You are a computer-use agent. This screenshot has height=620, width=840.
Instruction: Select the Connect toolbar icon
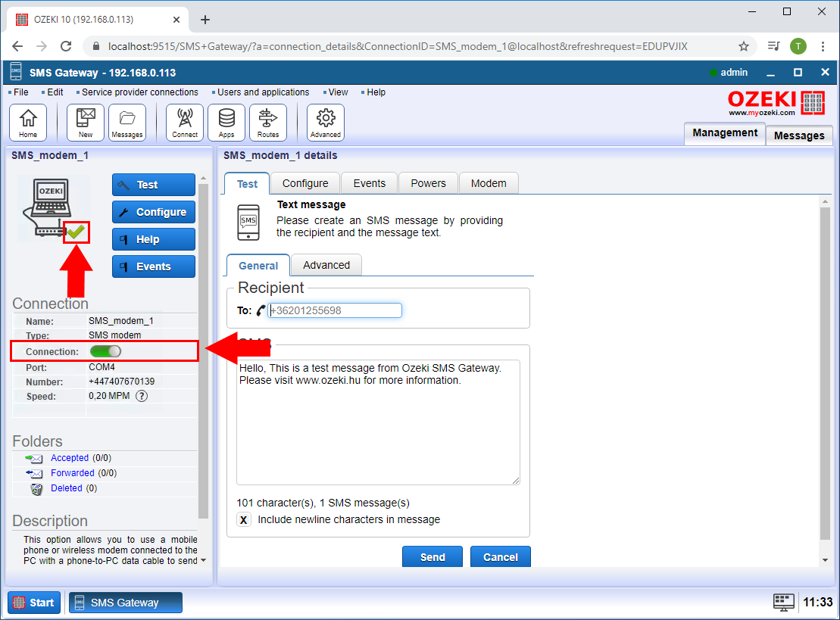pos(184,121)
